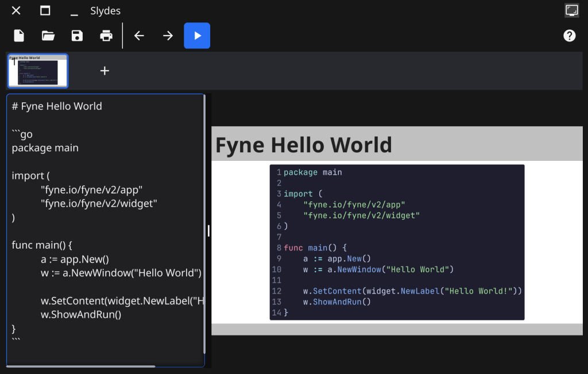Open an existing slides file
588x374 pixels.
(48, 36)
